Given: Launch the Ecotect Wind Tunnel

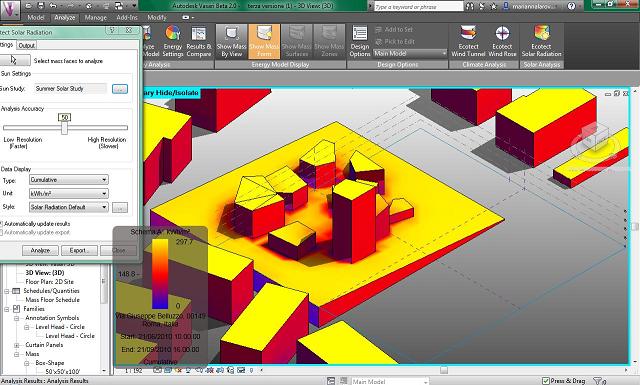Looking at the screenshot, I should [468, 40].
